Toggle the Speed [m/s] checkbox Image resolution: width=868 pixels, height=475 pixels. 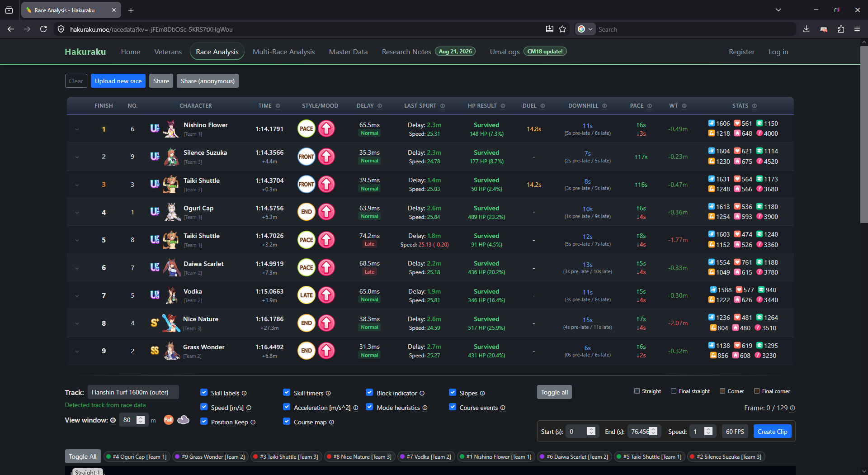pyautogui.click(x=204, y=407)
